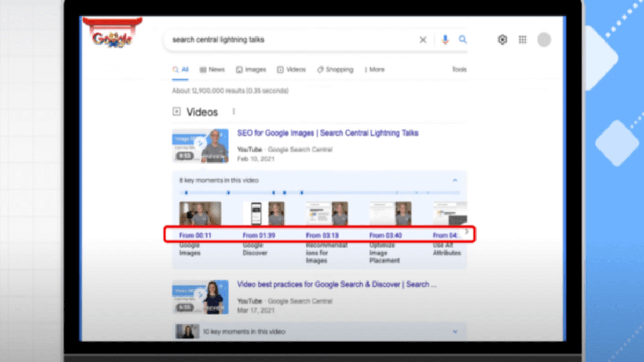Clear the search query with the X icon
The height and width of the screenshot is (362, 644).
click(422, 40)
